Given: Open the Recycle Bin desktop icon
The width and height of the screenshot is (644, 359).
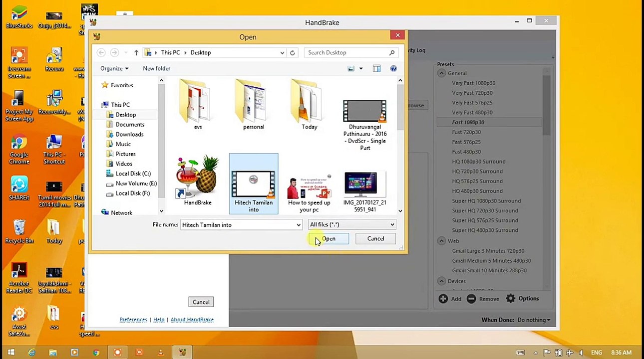Looking at the screenshot, I should tap(19, 232).
